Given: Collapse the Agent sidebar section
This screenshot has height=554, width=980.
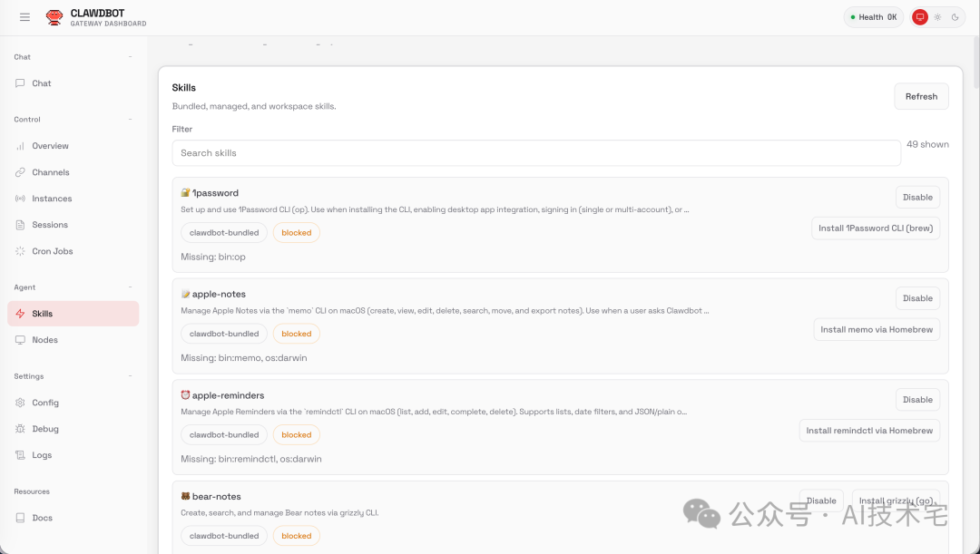Looking at the screenshot, I should pos(130,287).
